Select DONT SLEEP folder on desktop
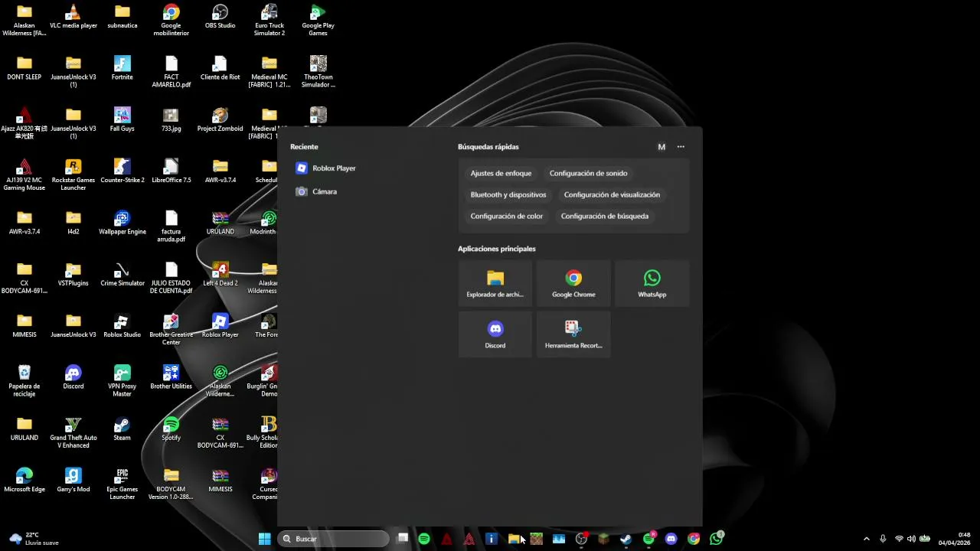Image resolution: width=980 pixels, height=551 pixels. pos(24,68)
